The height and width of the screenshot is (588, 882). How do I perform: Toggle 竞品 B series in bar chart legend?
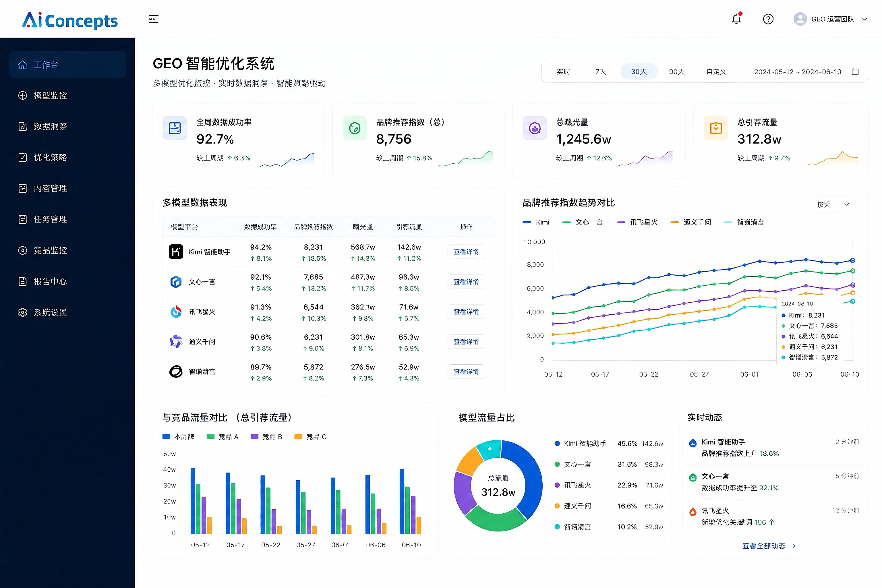coord(267,436)
